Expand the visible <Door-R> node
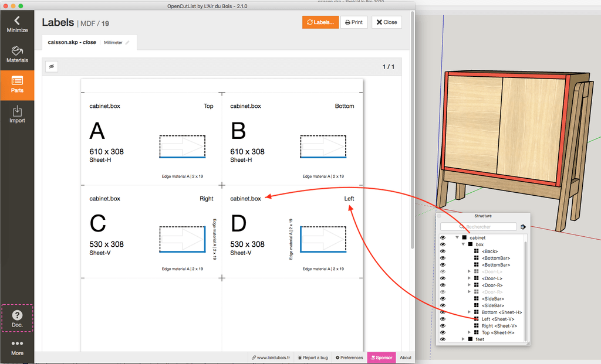The height and width of the screenshot is (364, 601). (469, 285)
